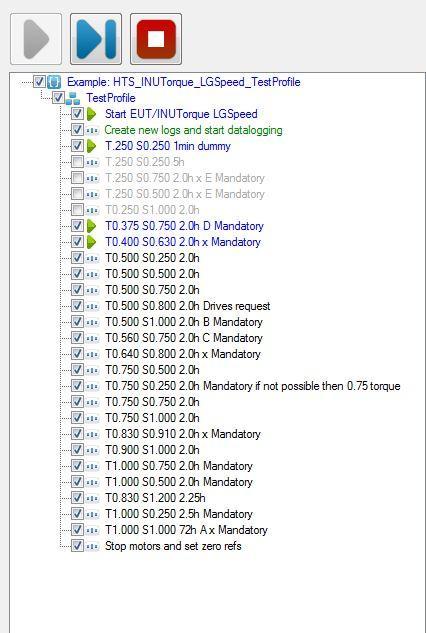Click green arrow icon of T0.400 S0.630 step
This screenshot has width=426, height=633.
[x=92, y=242]
